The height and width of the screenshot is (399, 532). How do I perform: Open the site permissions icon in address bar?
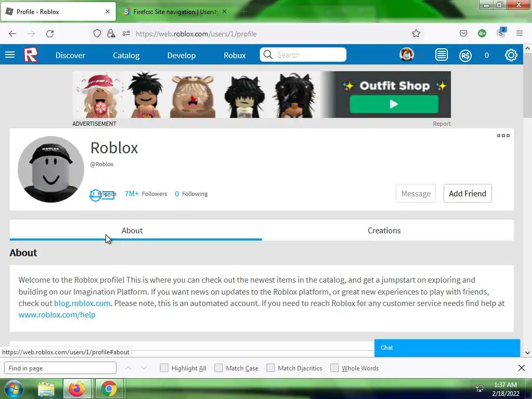(126, 33)
